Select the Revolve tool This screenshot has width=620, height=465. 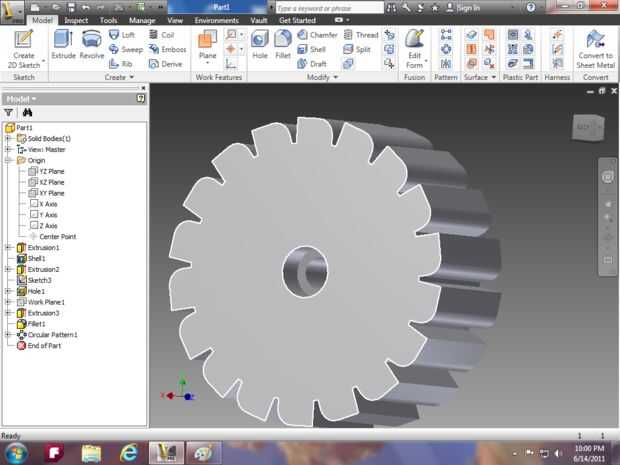point(92,44)
